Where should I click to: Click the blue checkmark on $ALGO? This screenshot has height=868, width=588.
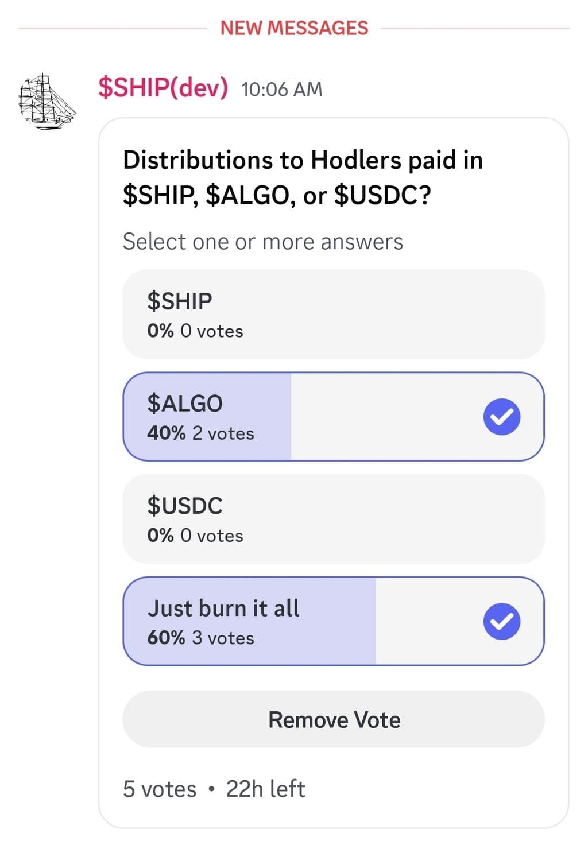coord(502,417)
